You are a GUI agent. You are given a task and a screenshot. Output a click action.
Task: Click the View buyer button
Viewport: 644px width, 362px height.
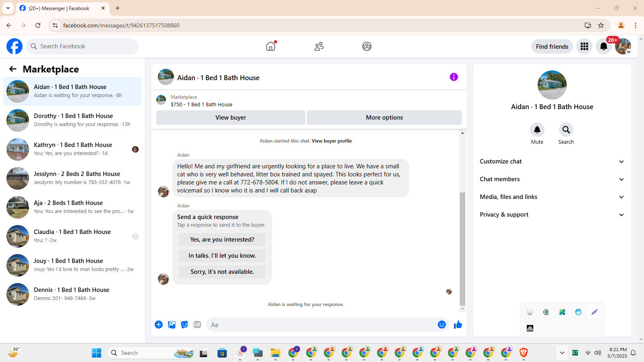[231, 118]
